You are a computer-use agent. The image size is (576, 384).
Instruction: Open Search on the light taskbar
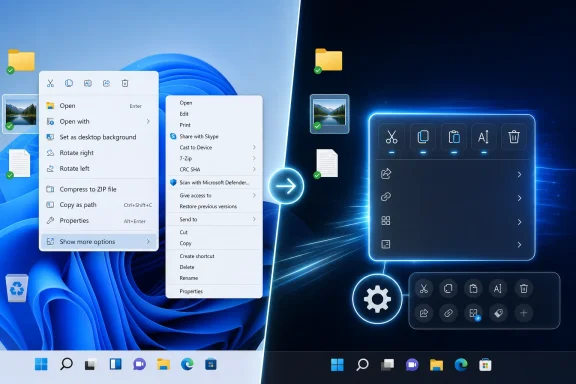click(66, 364)
